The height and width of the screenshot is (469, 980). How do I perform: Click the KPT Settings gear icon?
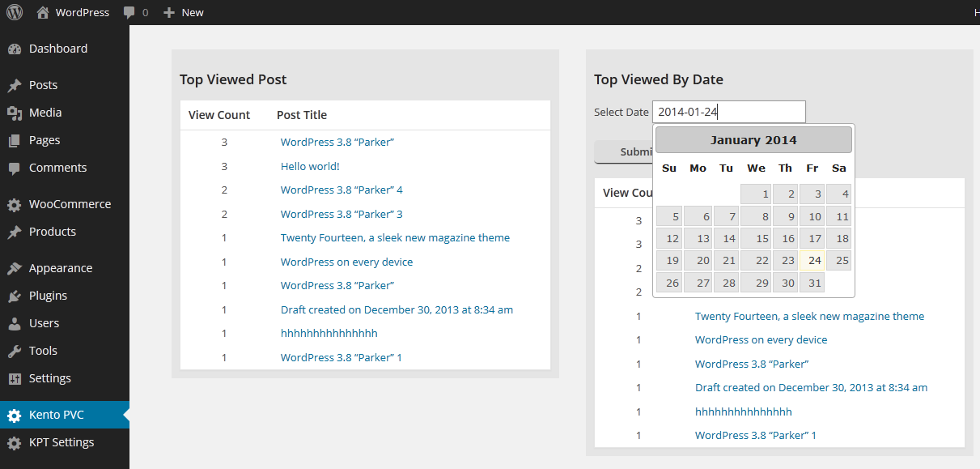tap(15, 443)
